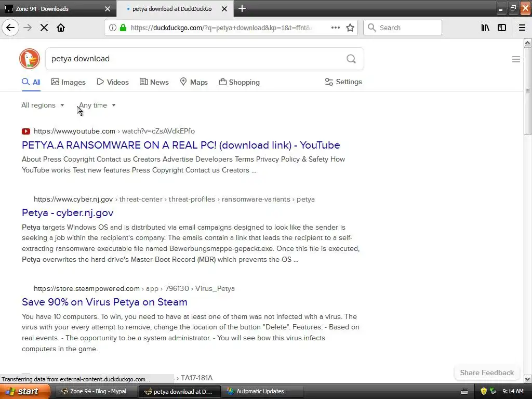The image size is (532, 399).
Task: Open a new tab with the plus button
Action: coord(242,8)
